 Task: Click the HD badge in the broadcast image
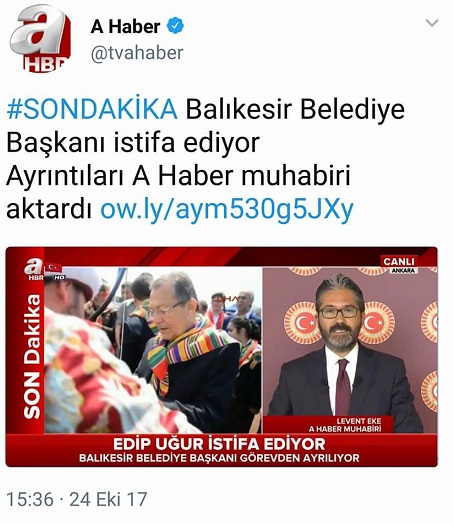(x=59, y=277)
